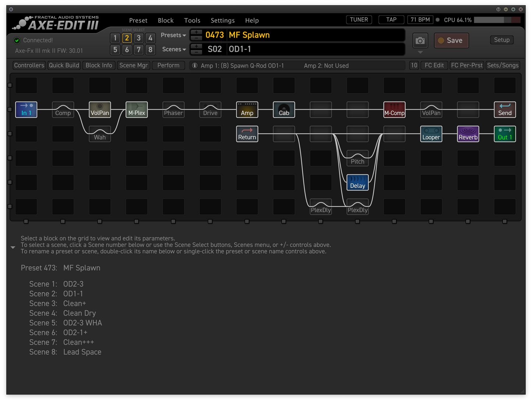Select the M-Comp block
This screenshot has width=532, height=402.
pos(394,109)
